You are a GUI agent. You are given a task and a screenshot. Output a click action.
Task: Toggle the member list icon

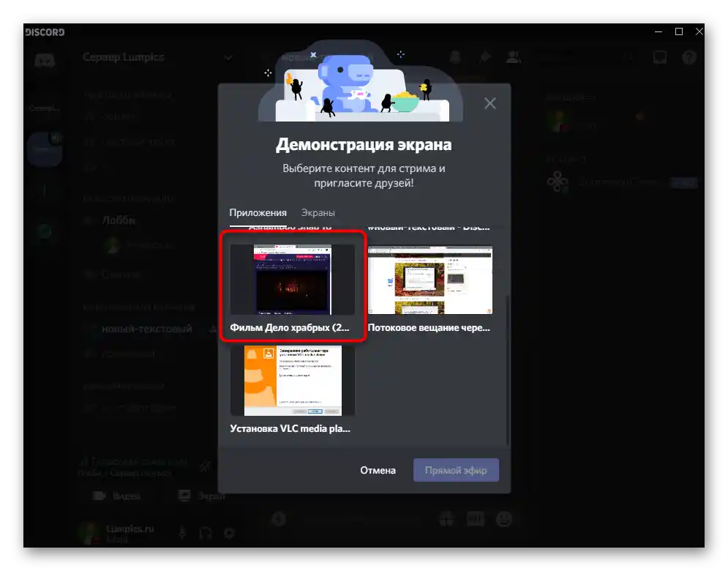(x=513, y=57)
